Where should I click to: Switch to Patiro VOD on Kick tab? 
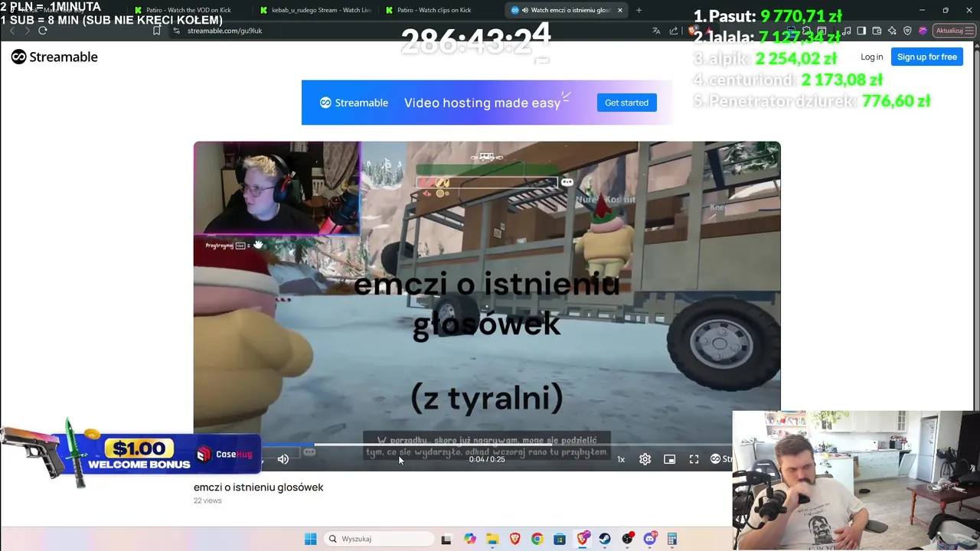coord(188,10)
